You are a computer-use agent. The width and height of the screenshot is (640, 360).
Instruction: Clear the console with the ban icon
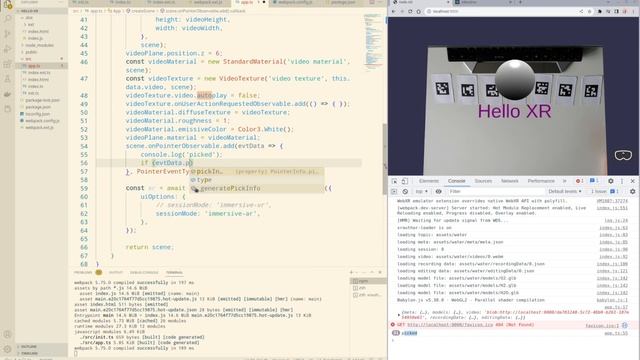[x=405, y=191]
